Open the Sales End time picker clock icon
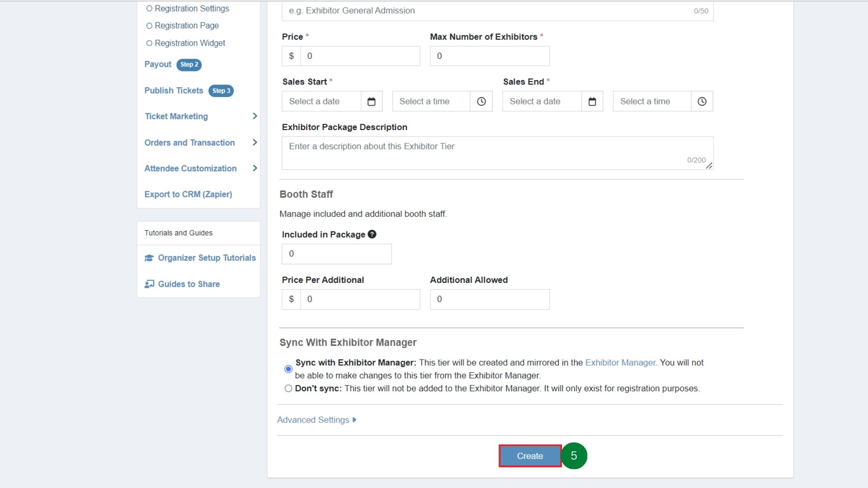 point(701,101)
